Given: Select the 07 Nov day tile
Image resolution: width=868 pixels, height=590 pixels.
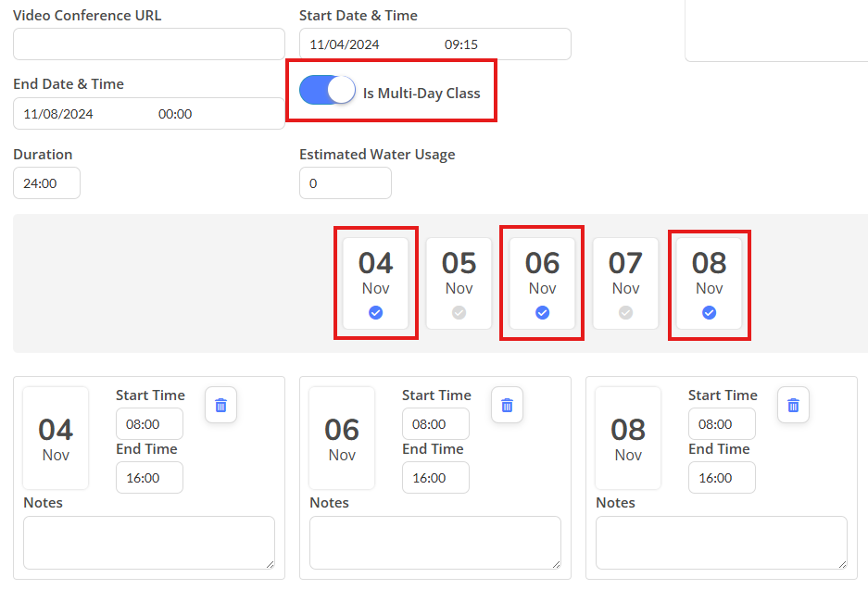Looking at the screenshot, I should tap(625, 283).
